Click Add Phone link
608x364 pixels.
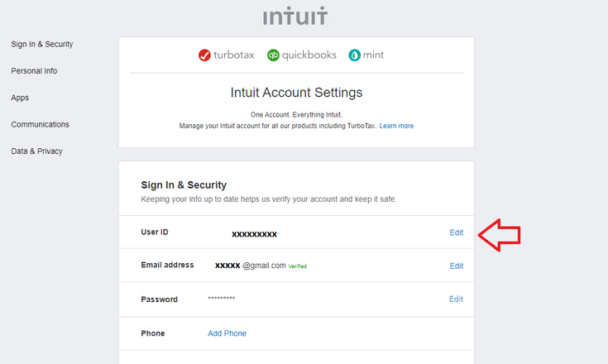pos(227,333)
